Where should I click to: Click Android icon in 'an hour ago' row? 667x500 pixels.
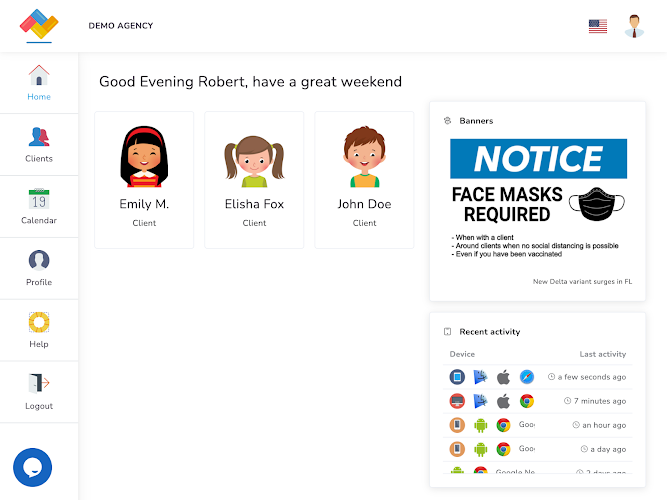point(481,425)
